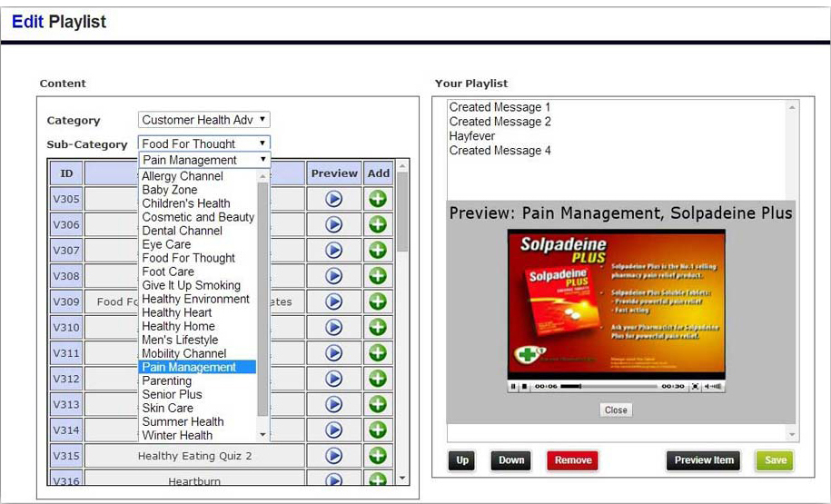Image resolution: width=831 pixels, height=504 pixels.
Task: Add item V307 to playlist
Action: click(x=377, y=250)
